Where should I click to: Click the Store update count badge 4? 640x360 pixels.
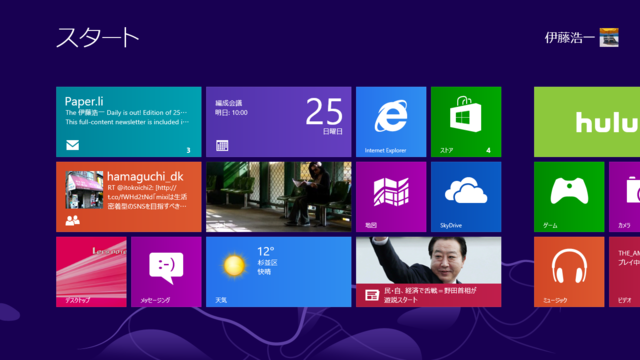tap(488, 151)
